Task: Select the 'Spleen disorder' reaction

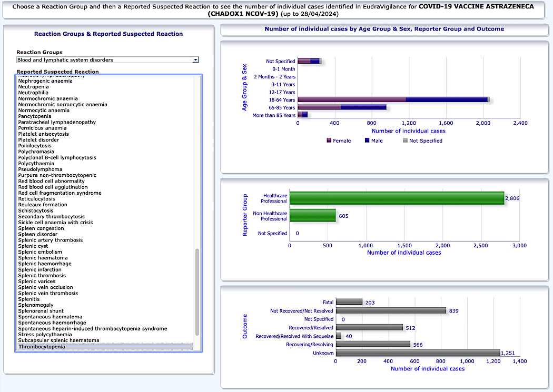Action: 38,234
